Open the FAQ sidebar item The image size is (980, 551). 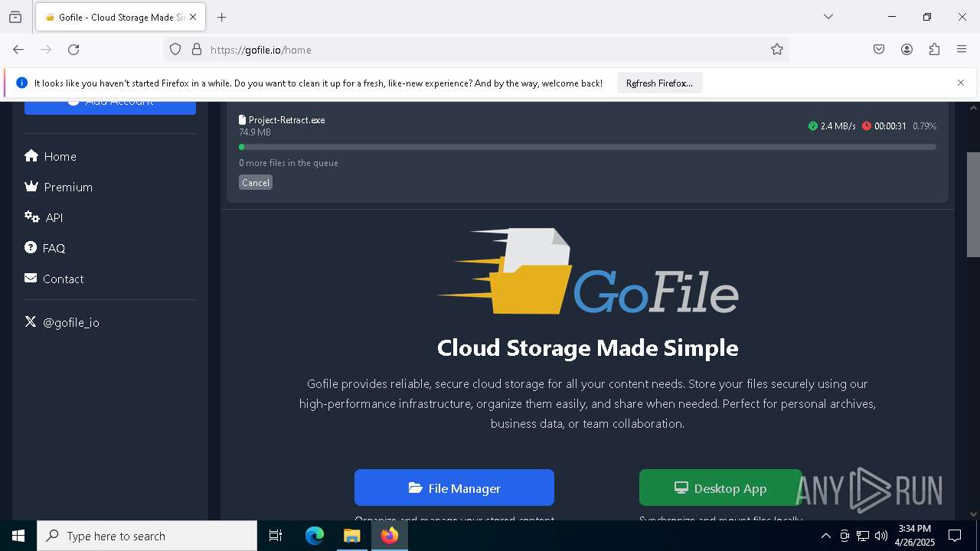coord(44,248)
